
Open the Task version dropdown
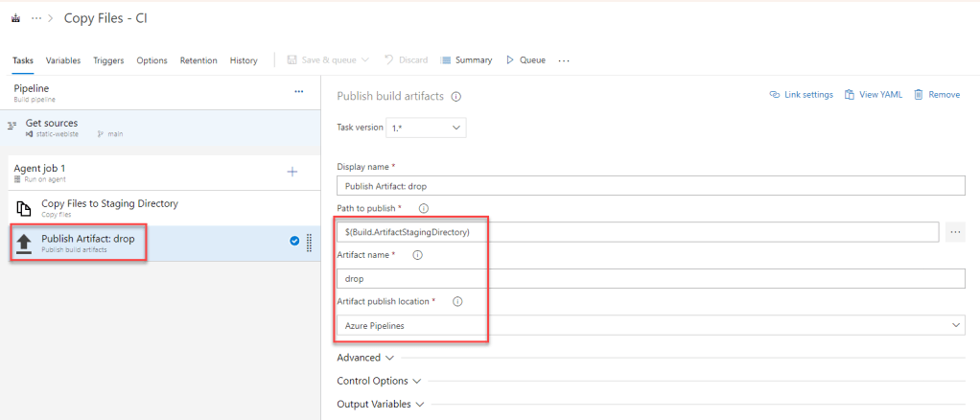tap(427, 128)
